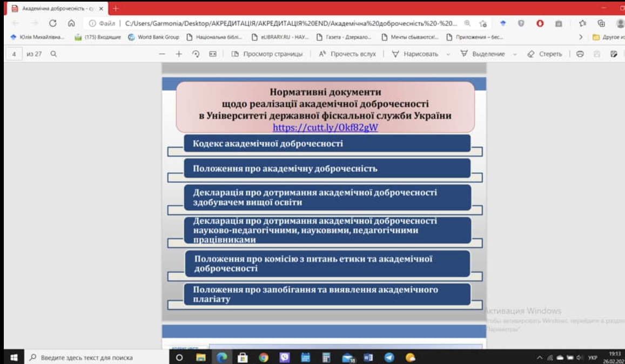Image resolution: width=625 pixels, height=364 pixels.
Task: Select the Выделение highlight tool
Action: 483,54
